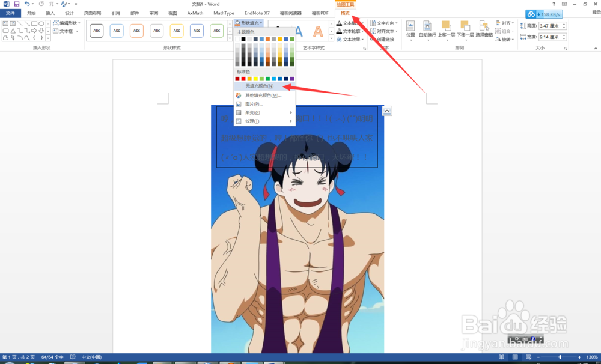Click the 130% zoom level
Image resolution: width=601 pixels, height=364 pixels.
[591, 357]
